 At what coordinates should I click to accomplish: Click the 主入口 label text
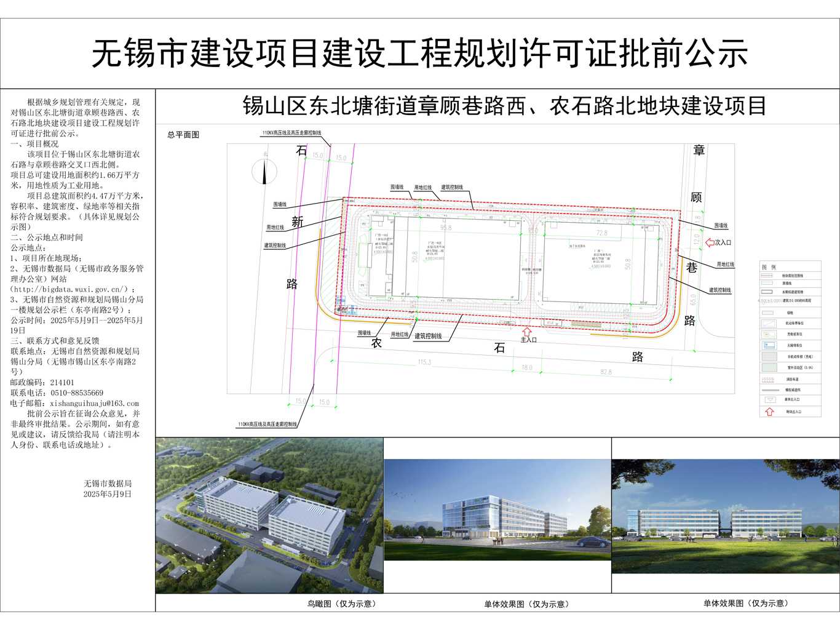click(x=529, y=340)
